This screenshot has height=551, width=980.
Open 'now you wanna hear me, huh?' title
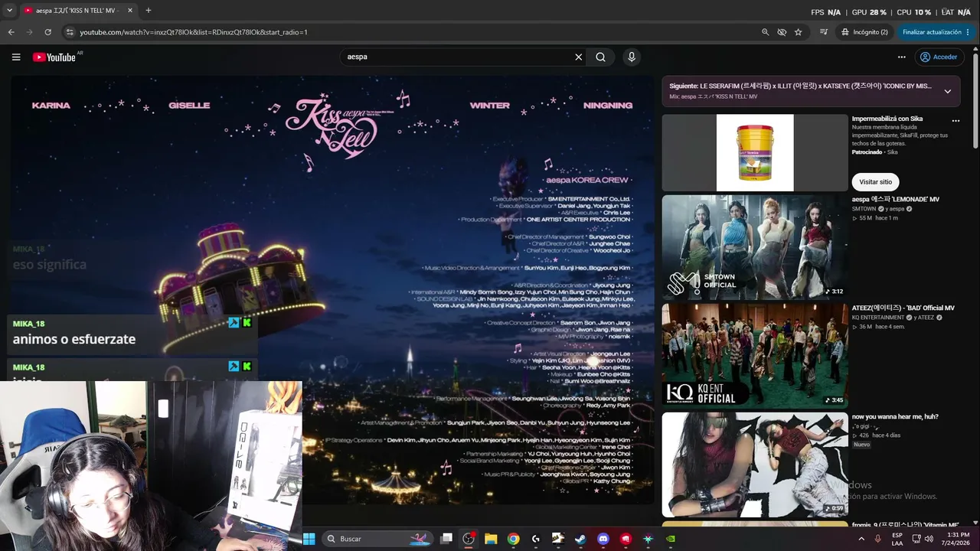895,417
